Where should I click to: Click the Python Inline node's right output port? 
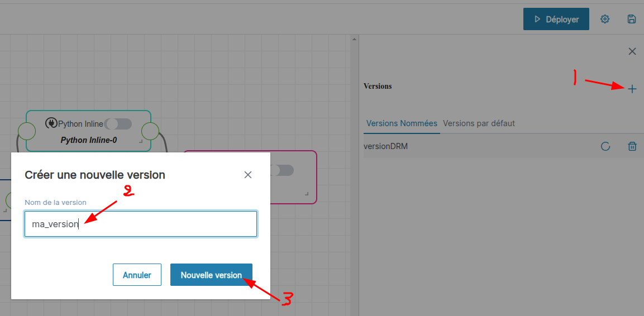click(x=150, y=131)
